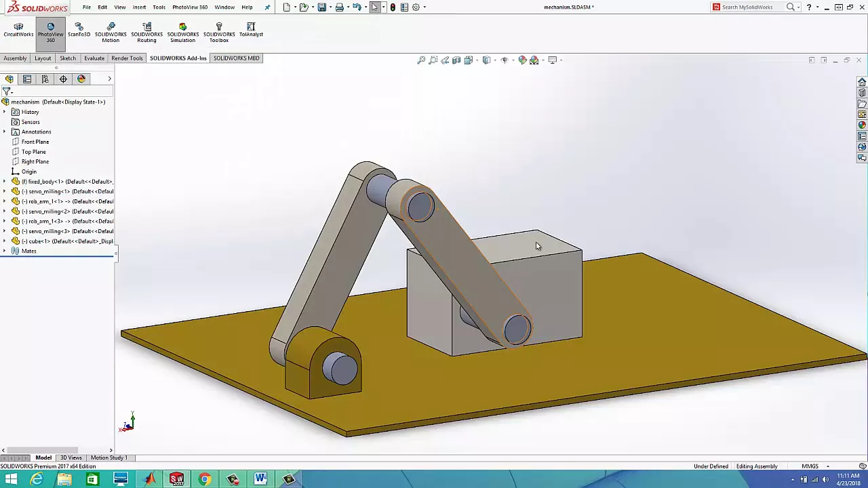868x488 pixels.
Task: Open the DisplayManager tab
Action: tap(81, 79)
